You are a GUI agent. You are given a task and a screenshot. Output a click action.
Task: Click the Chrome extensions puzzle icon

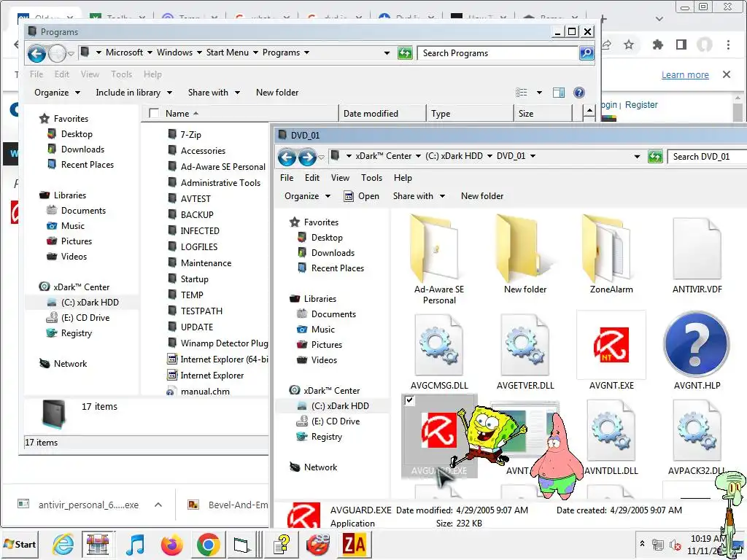[658, 44]
